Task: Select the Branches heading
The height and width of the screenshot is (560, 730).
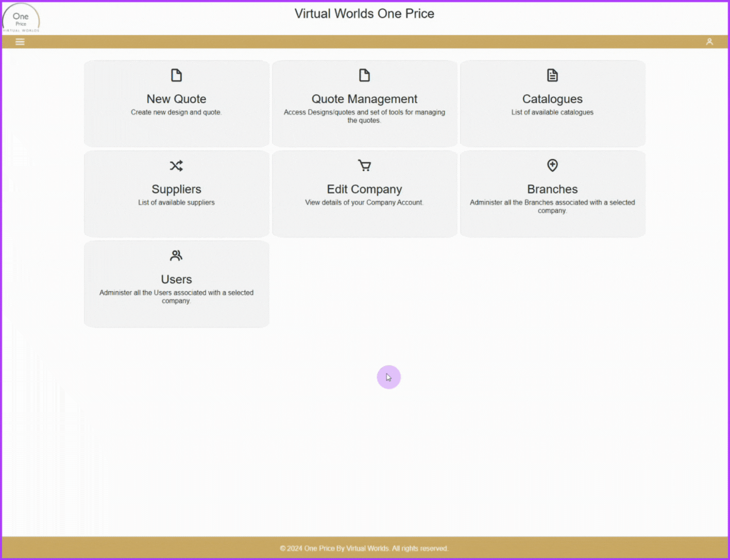Action: [552, 189]
